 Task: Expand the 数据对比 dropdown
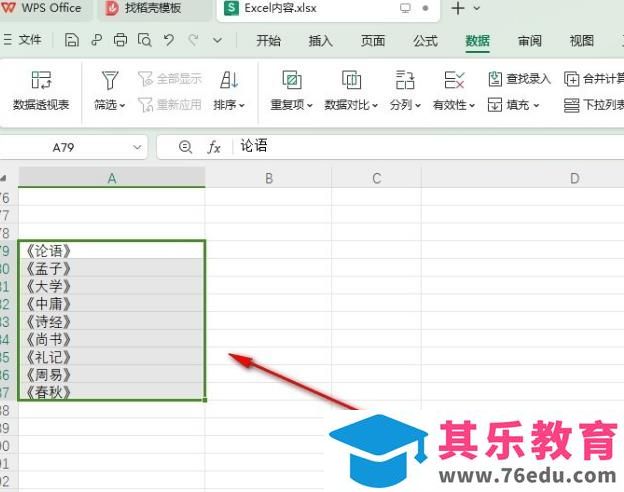(x=374, y=105)
